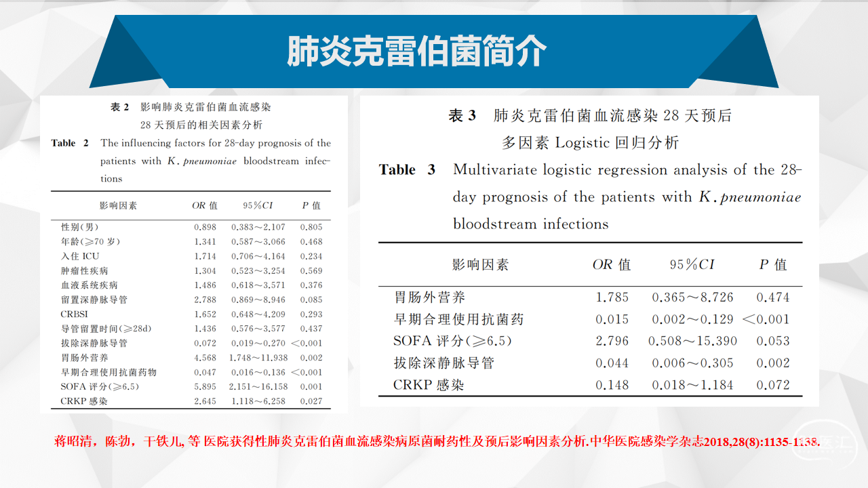Viewport: 868px width, 488px height.
Task: Click row label 留置深静脉导管
Action: point(94,300)
